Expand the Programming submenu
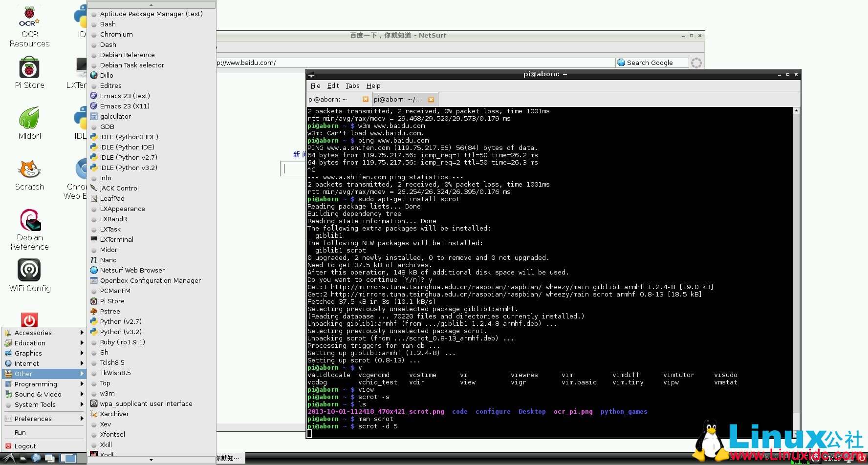868x465 pixels. (x=44, y=384)
